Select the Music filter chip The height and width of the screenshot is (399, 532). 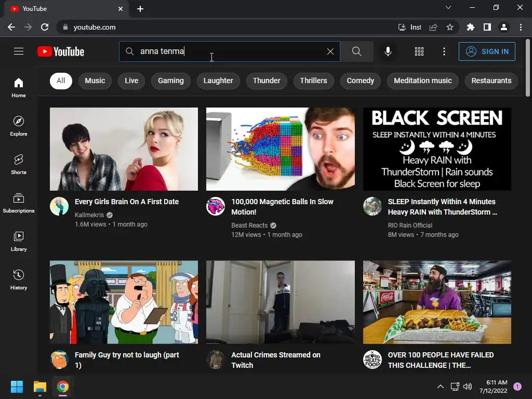(95, 81)
